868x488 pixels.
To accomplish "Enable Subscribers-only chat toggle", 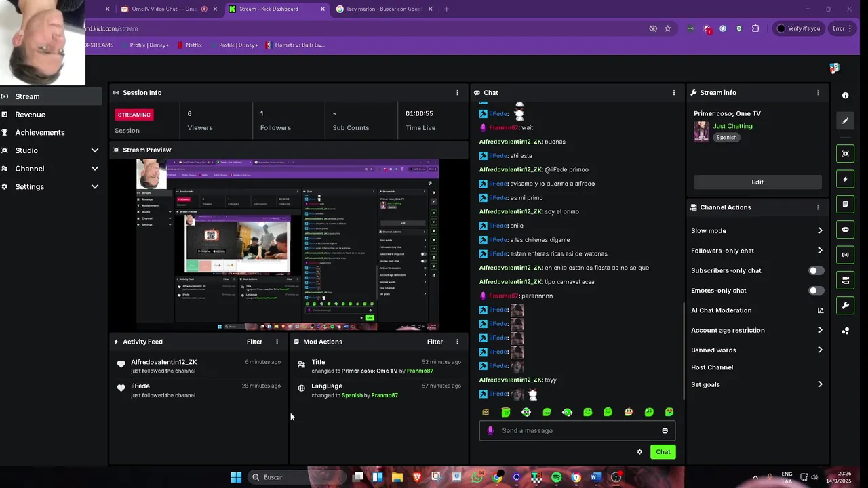I will point(816,270).
